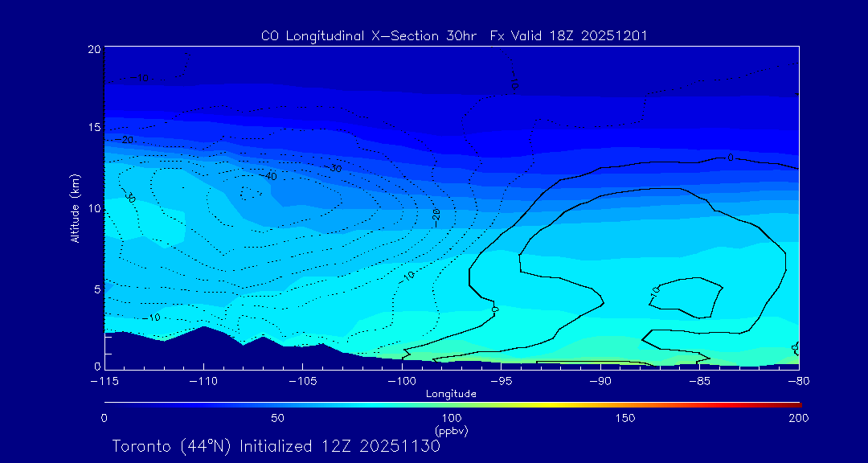Image resolution: width=868 pixels, height=463 pixels.
Task: Click the -95 longitude tick label
Action: tap(501, 381)
